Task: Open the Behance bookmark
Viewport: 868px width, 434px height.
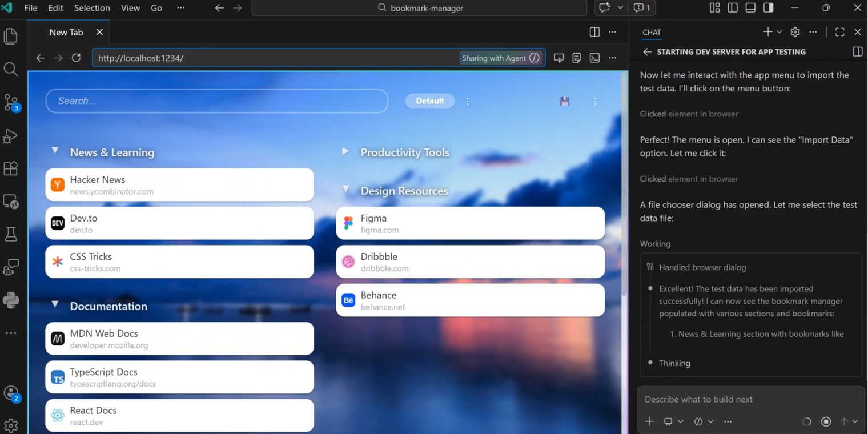Action: click(471, 300)
